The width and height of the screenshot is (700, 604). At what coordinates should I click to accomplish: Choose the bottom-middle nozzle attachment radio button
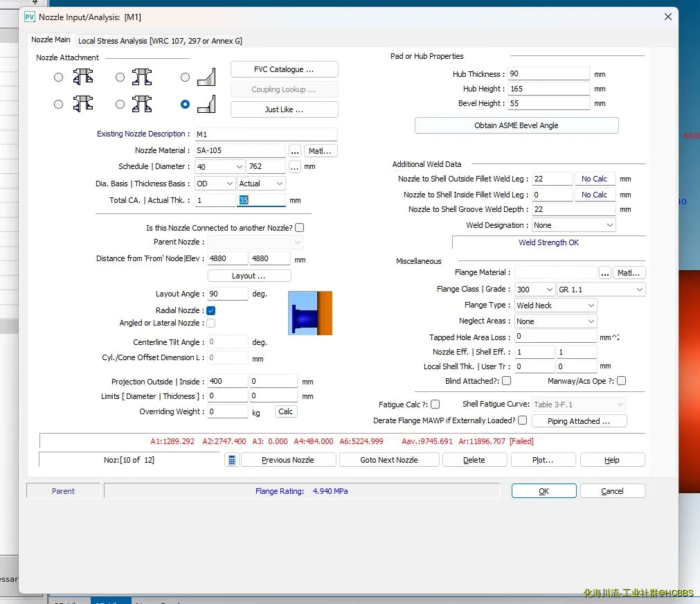(120, 104)
